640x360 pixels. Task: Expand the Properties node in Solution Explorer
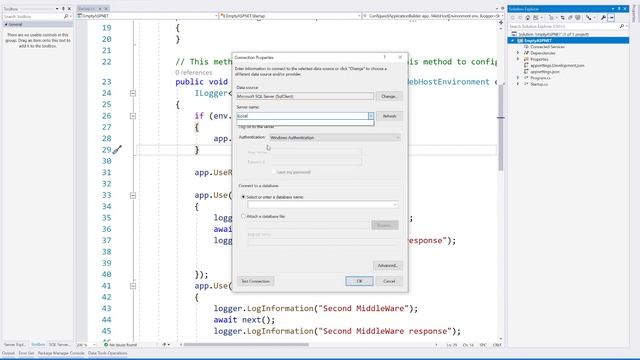point(518,59)
